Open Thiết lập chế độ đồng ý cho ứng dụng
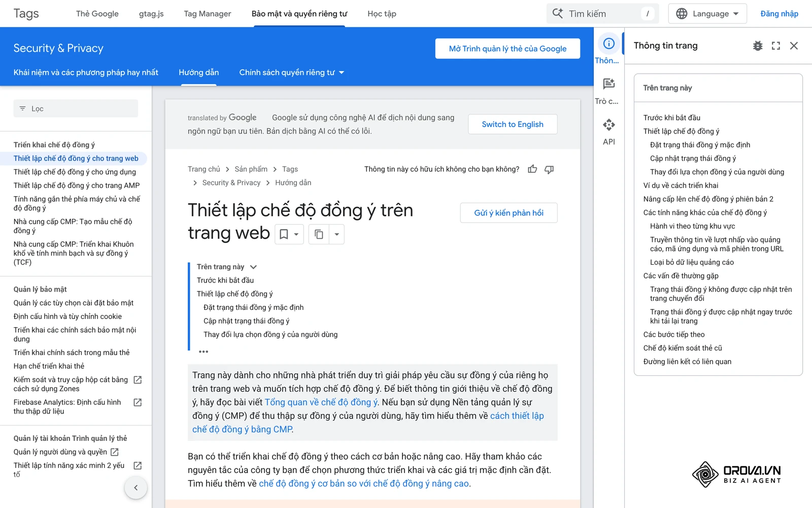 coord(75,172)
